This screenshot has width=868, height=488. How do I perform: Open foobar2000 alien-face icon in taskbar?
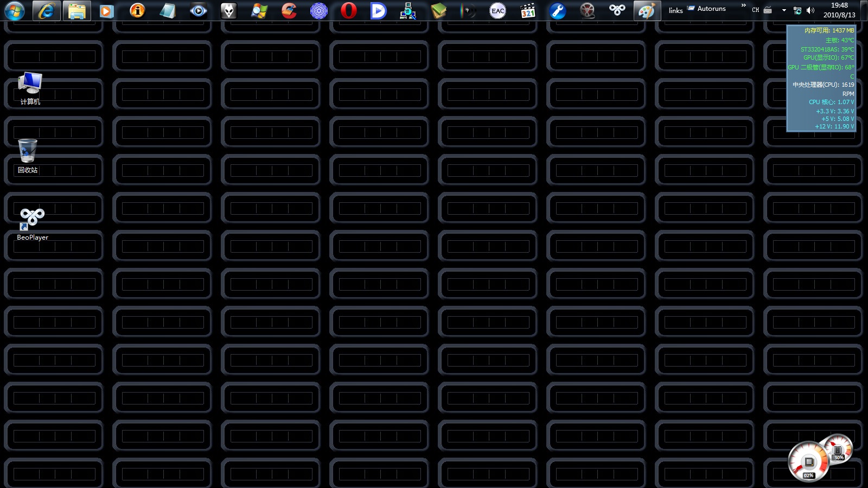(228, 10)
